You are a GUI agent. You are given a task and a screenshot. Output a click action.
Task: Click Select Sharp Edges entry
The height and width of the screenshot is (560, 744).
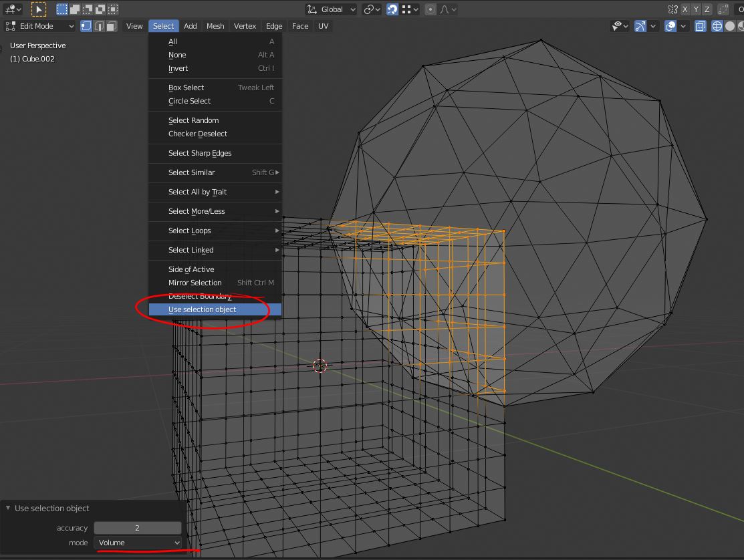tap(215, 153)
